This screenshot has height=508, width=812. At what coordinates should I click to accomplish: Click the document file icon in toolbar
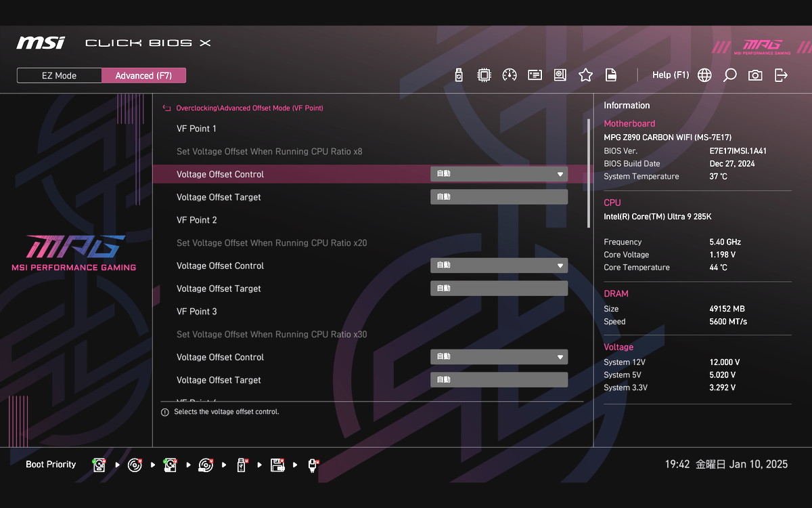click(611, 75)
